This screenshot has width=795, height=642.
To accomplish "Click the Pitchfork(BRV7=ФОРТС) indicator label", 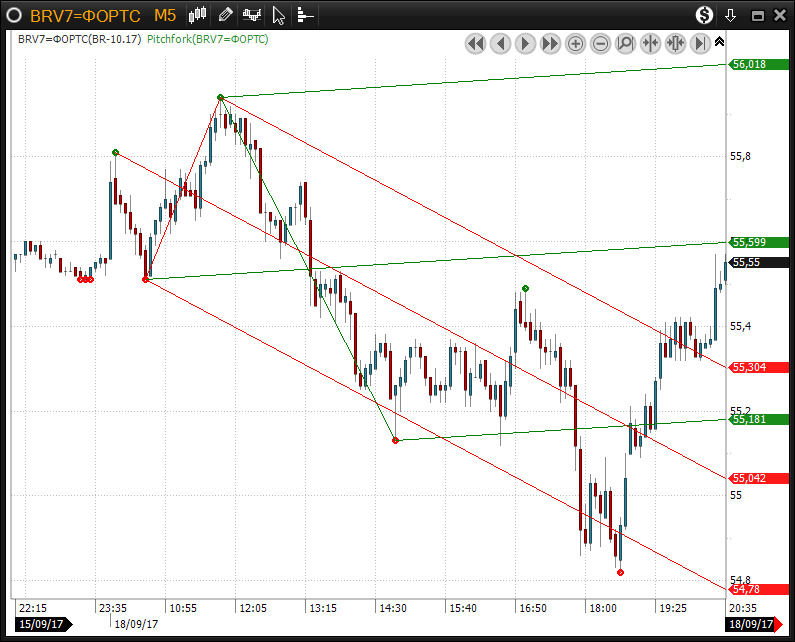I will [207, 39].
